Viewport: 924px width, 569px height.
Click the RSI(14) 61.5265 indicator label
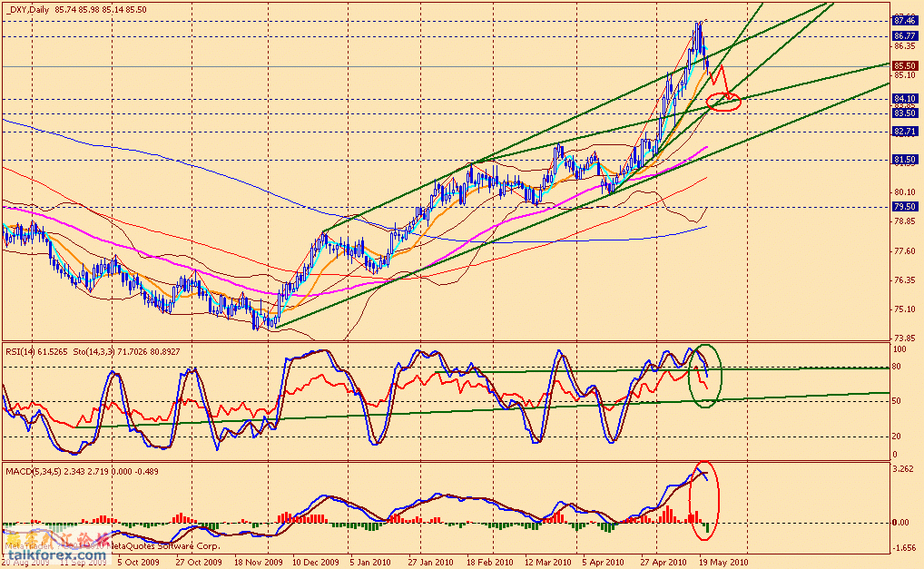[36, 351]
